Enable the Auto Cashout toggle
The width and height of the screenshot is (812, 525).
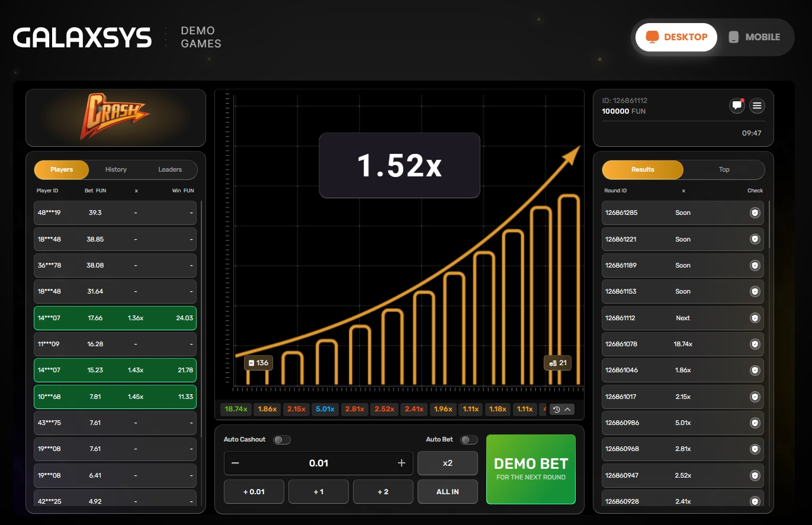pos(281,440)
